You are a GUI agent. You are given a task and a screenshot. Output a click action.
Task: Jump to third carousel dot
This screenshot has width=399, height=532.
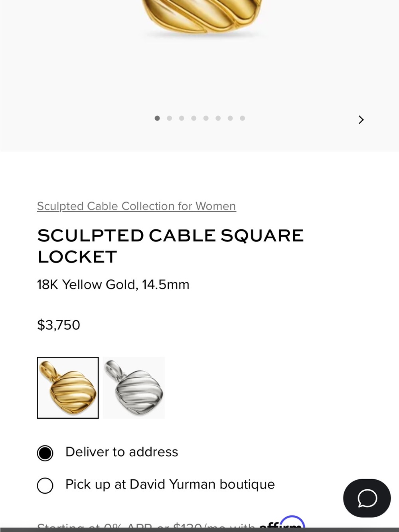[182, 118]
